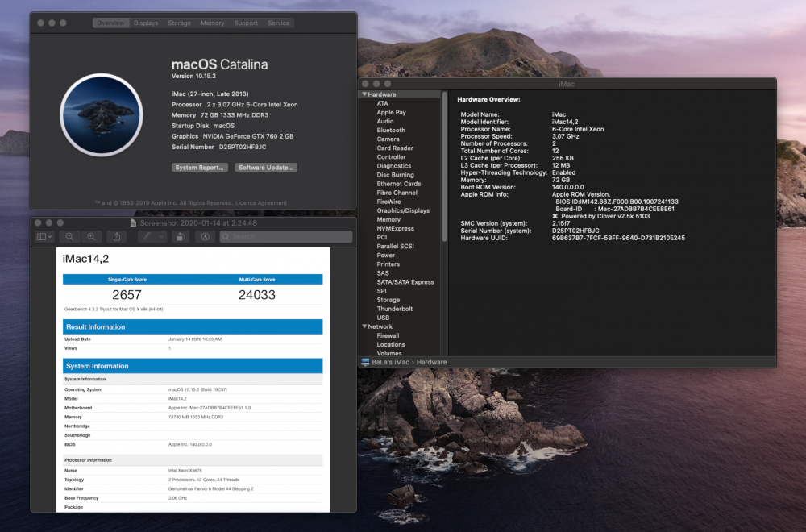
Task: Click the computer icon in path bar
Action: 365,363
